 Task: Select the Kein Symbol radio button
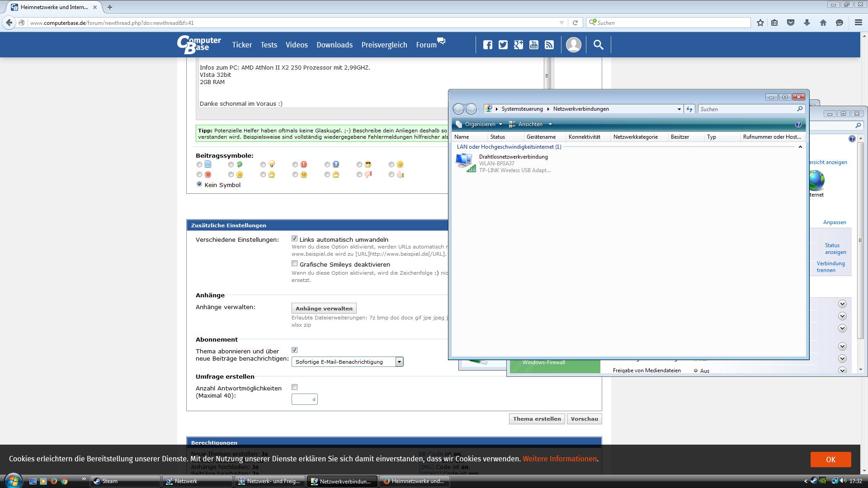coord(199,184)
